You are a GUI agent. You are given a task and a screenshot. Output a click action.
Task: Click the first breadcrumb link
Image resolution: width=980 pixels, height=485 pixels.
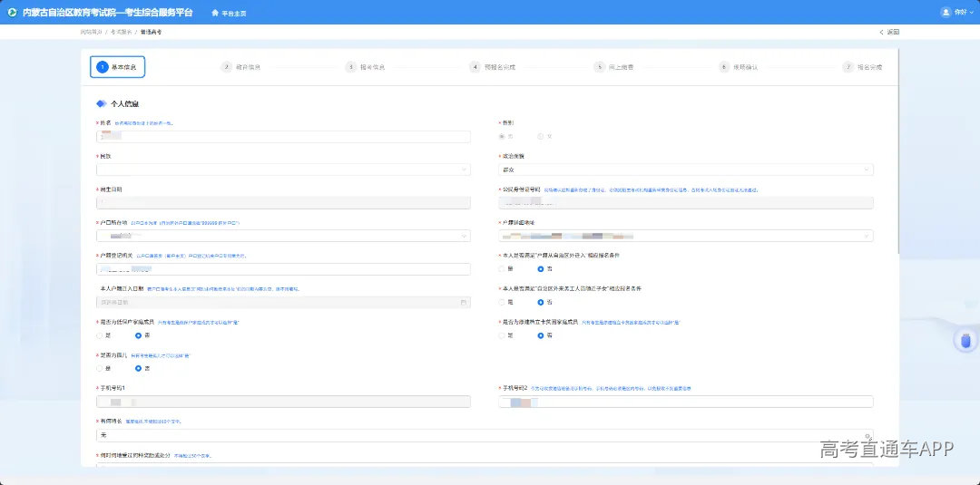[91, 32]
